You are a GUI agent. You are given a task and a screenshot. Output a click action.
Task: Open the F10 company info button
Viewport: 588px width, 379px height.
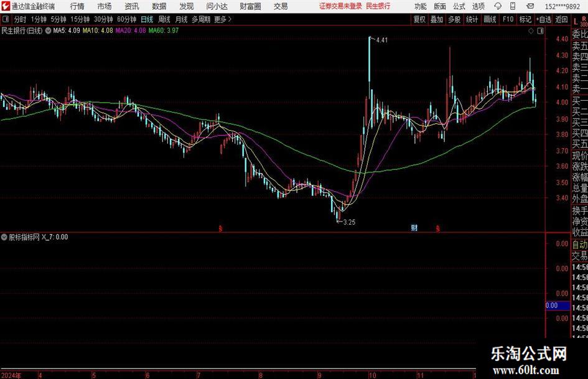[508, 19]
